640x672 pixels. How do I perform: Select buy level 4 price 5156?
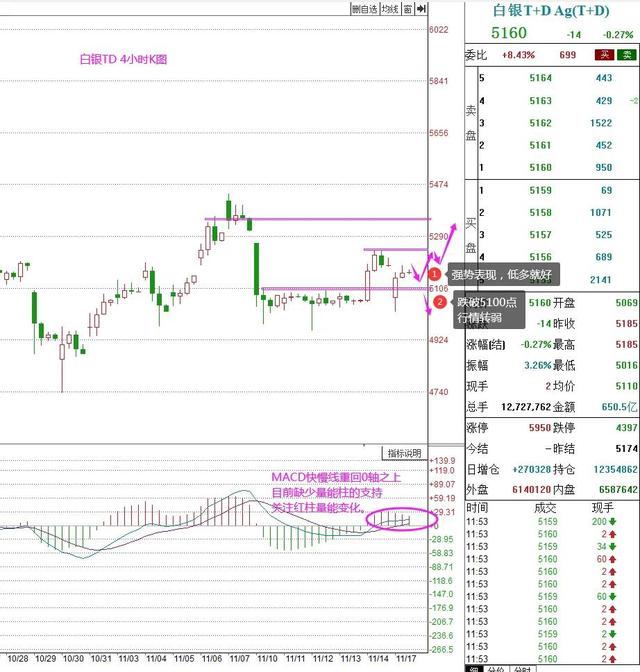(541, 257)
